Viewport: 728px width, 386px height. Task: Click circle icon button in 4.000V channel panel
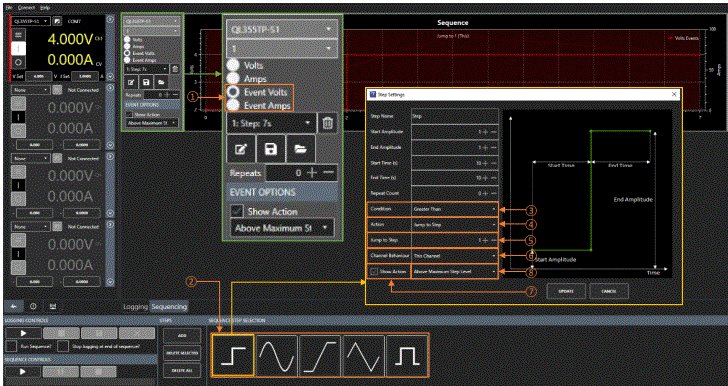[x=19, y=62]
